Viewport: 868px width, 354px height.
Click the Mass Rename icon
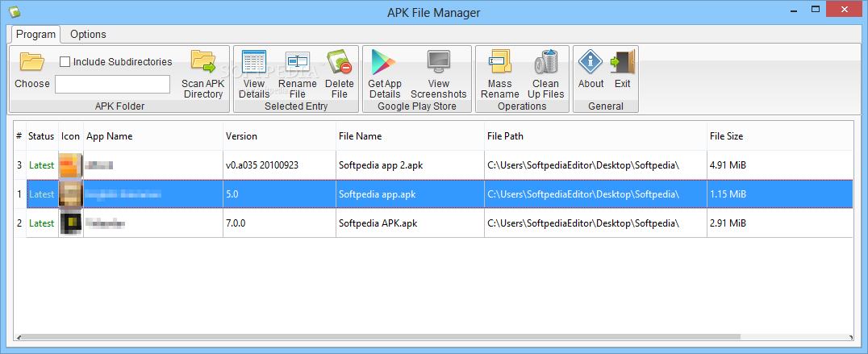pos(500,62)
